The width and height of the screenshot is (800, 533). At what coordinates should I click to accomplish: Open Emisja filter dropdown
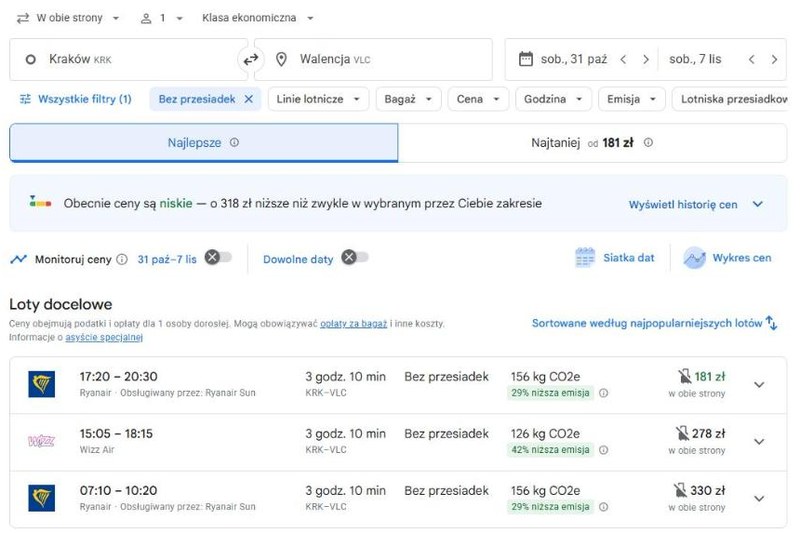(x=632, y=99)
